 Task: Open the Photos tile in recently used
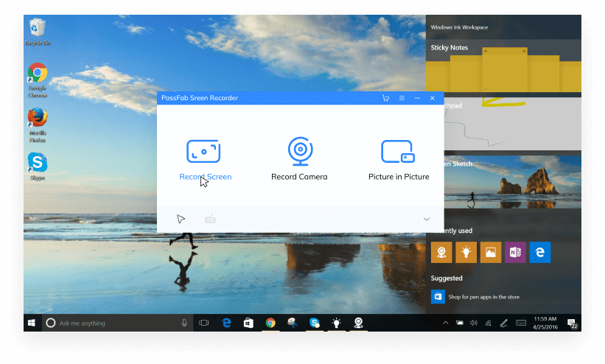tap(490, 253)
